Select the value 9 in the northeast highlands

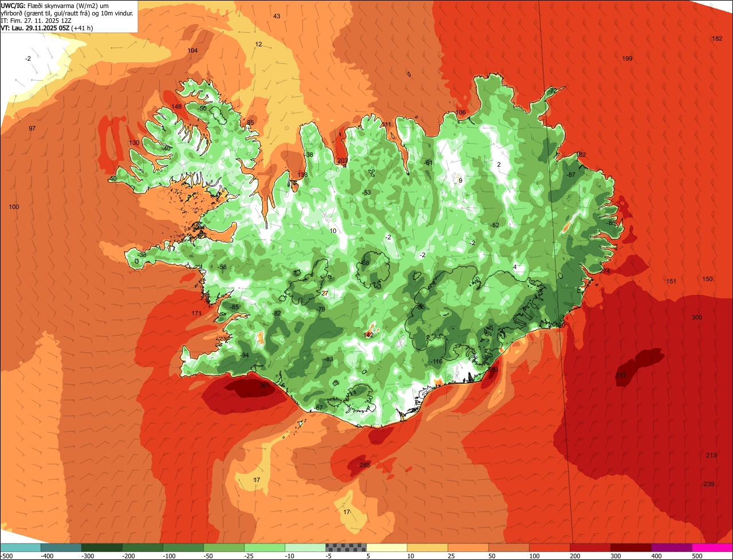[x=460, y=180]
